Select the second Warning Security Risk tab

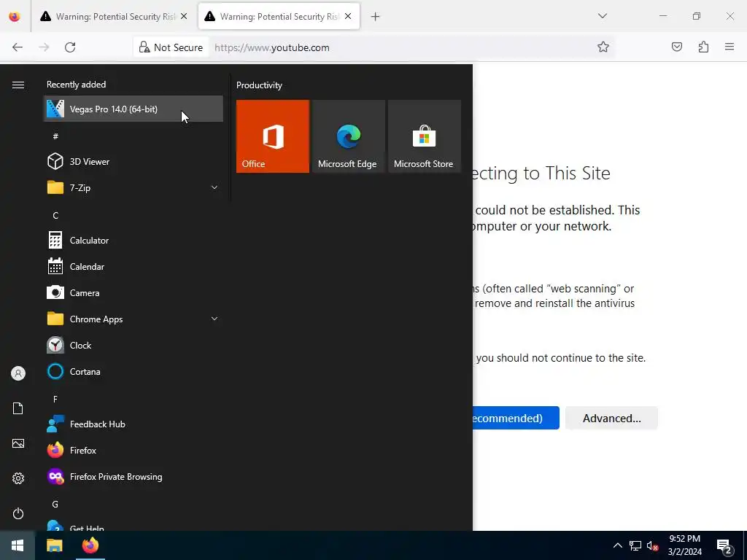[x=279, y=17]
